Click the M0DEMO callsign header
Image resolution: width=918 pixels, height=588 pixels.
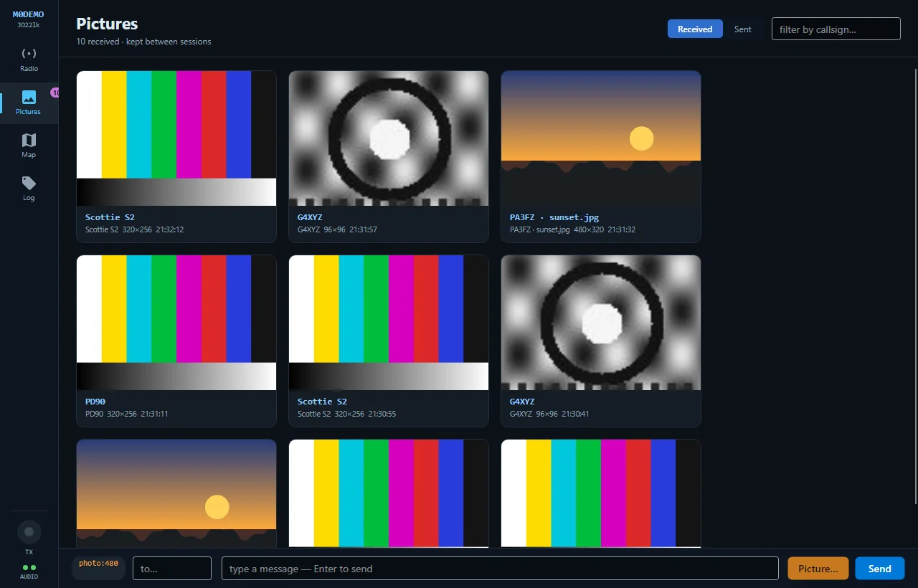click(x=29, y=14)
